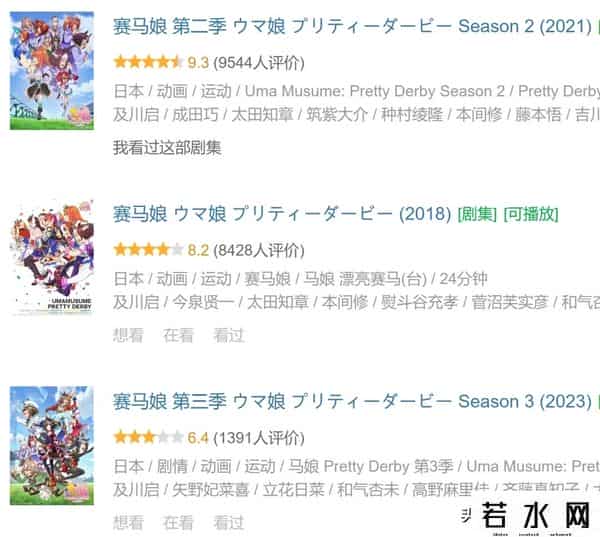Mark Season 3 as 看过
Image resolution: width=600 pixels, height=537 pixels.
228,522
